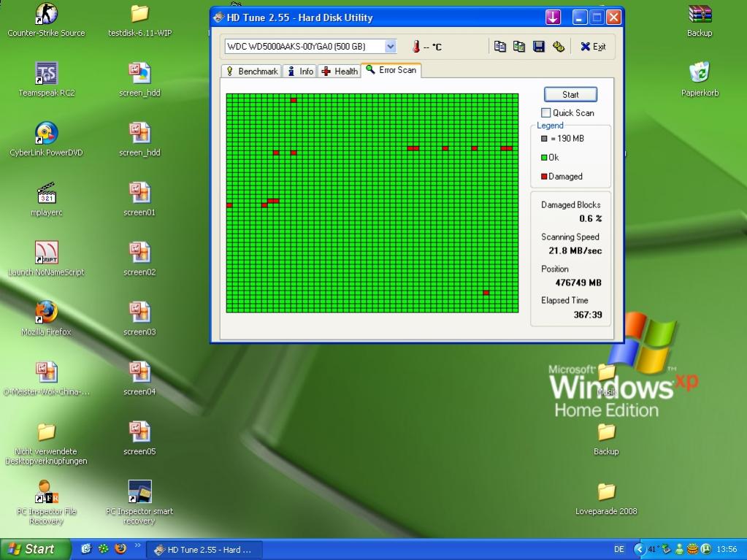The width and height of the screenshot is (747, 560).
Task: Select screen02 image file
Action: (x=139, y=259)
